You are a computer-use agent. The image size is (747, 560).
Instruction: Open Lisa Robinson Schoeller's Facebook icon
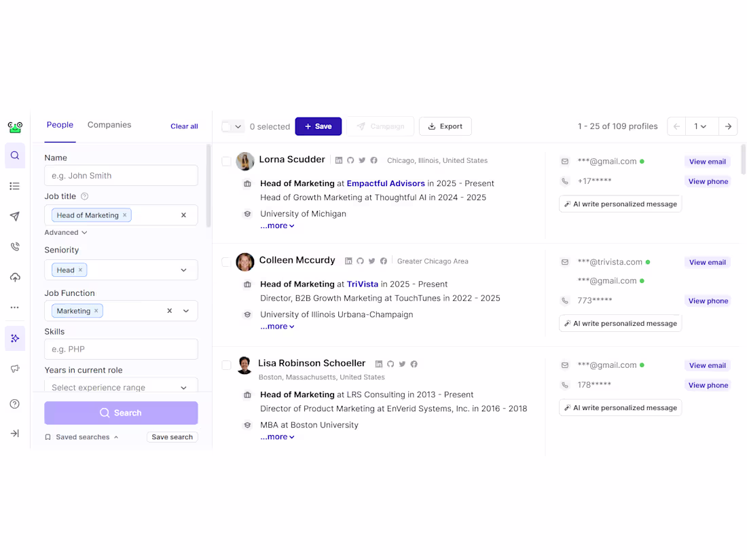point(414,364)
